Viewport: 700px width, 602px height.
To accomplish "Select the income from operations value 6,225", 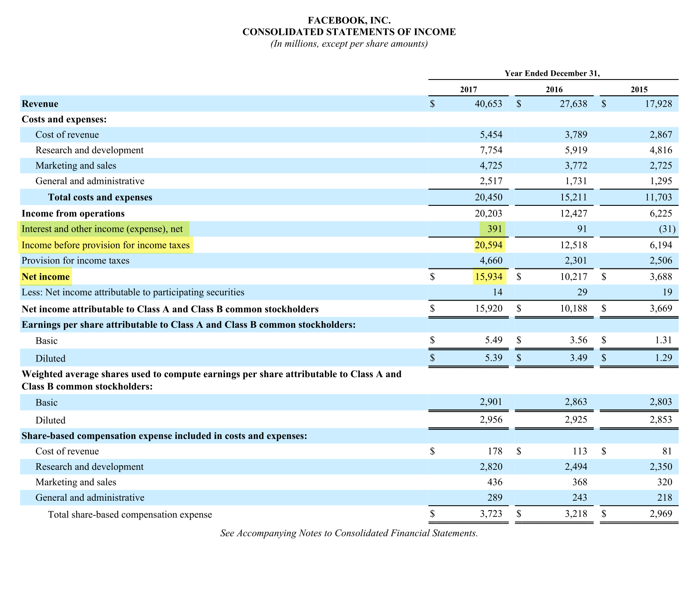I will 661,213.
